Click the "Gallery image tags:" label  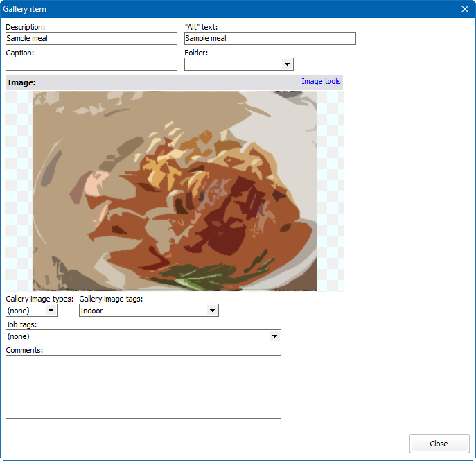pyautogui.click(x=111, y=299)
